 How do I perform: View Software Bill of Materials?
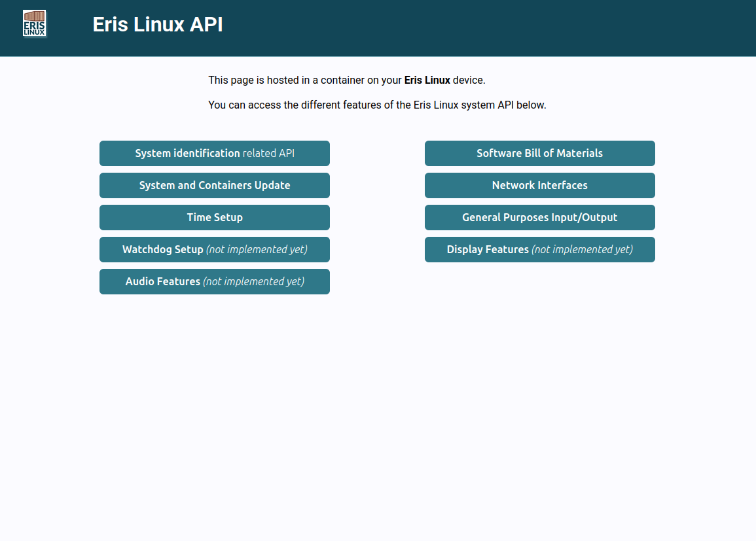point(539,153)
